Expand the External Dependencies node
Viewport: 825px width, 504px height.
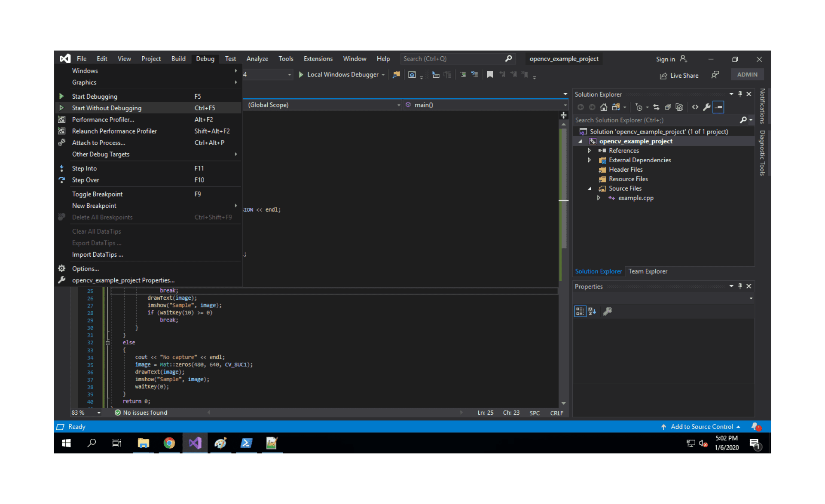point(589,160)
